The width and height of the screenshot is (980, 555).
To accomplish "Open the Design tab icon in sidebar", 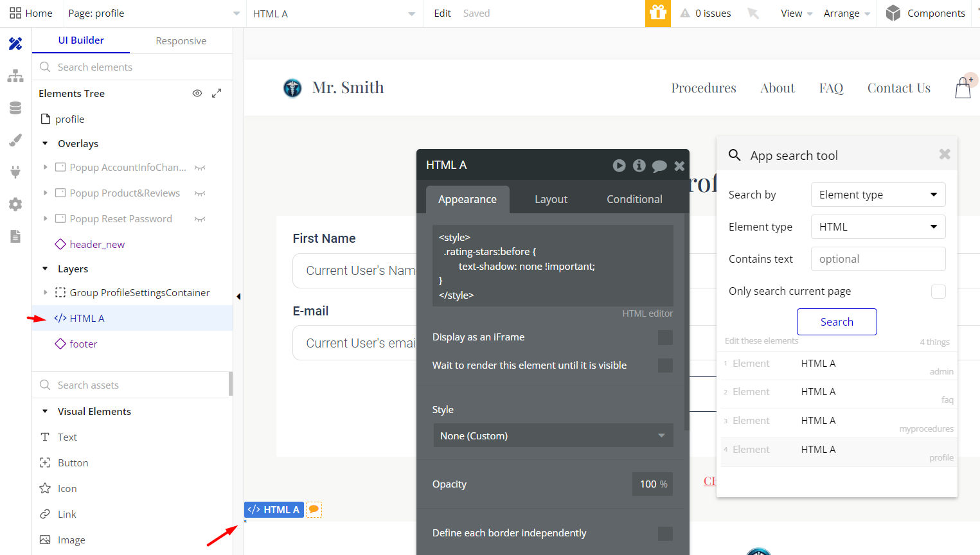I will tap(15, 44).
